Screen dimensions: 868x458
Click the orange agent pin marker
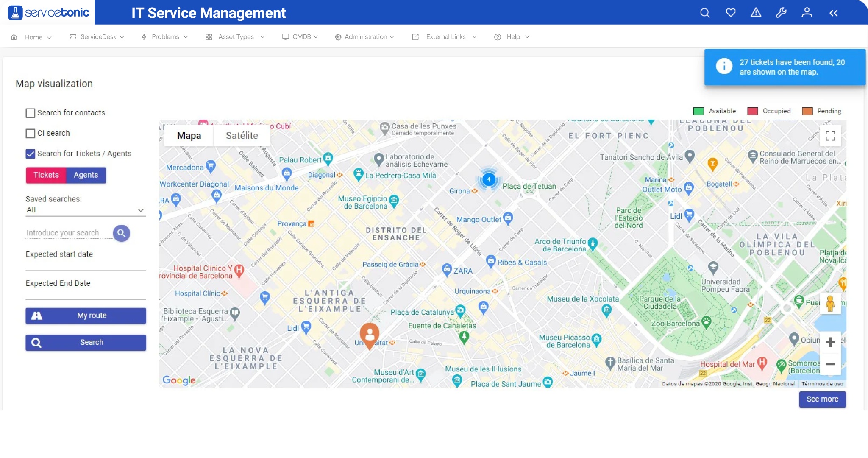click(370, 335)
